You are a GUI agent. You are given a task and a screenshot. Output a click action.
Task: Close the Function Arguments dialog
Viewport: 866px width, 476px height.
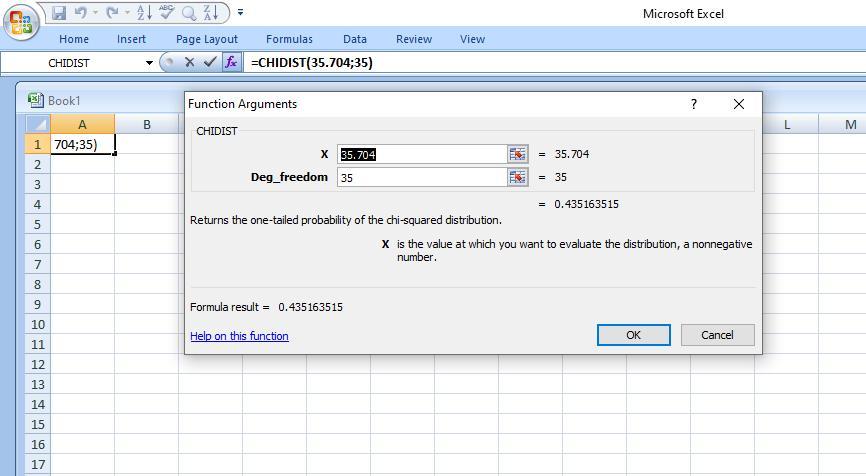click(738, 104)
